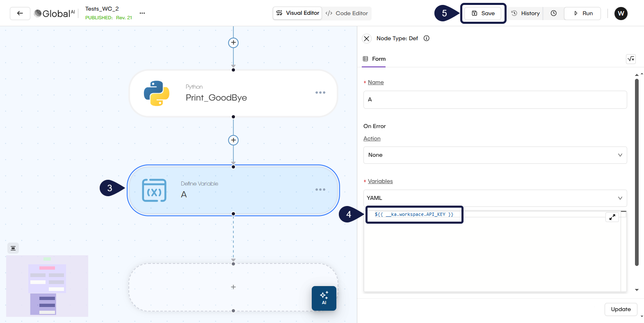This screenshot has height=323, width=644.
Task: Switch to Visual Editor mode
Action: click(297, 13)
